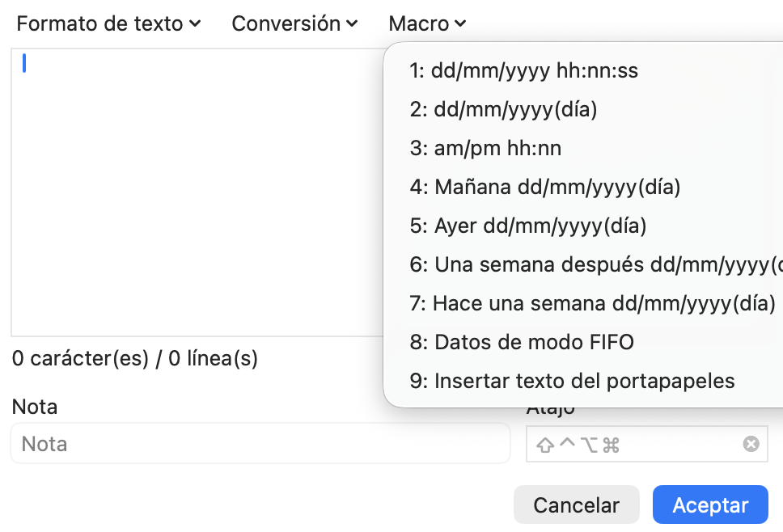The width and height of the screenshot is (783, 532).
Task: Focus the Nota input field
Action: (x=260, y=444)
